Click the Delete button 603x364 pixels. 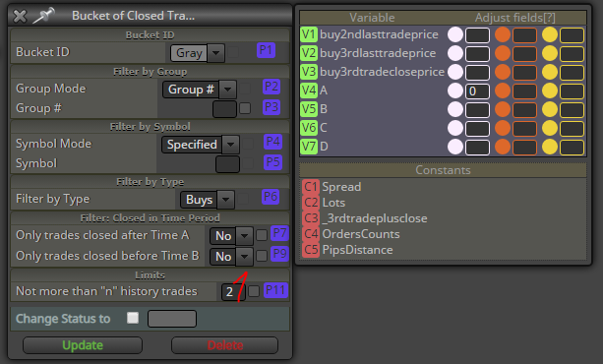(224, 345)
